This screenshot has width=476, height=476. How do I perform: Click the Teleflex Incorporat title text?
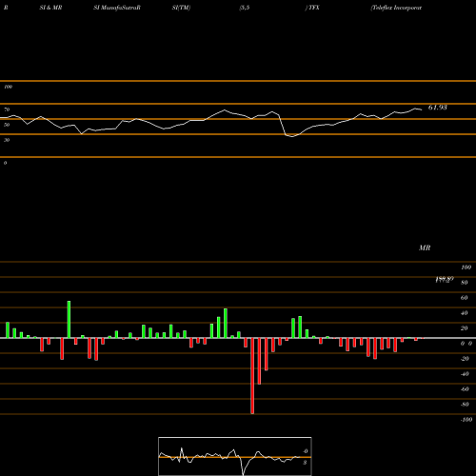(x=397, y=8)
